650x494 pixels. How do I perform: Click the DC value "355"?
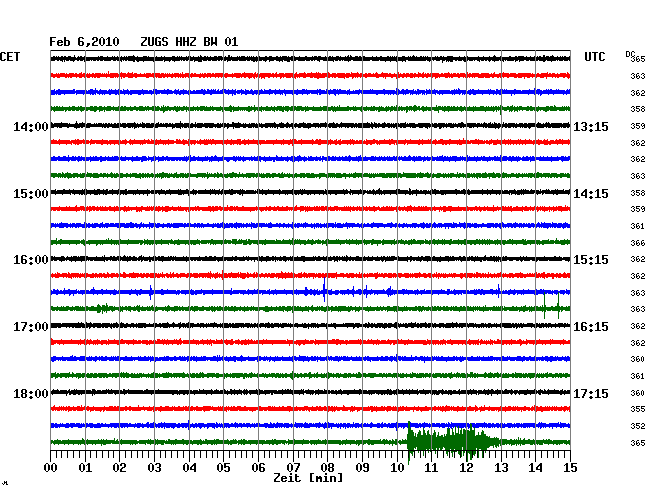tap(638, 409)
